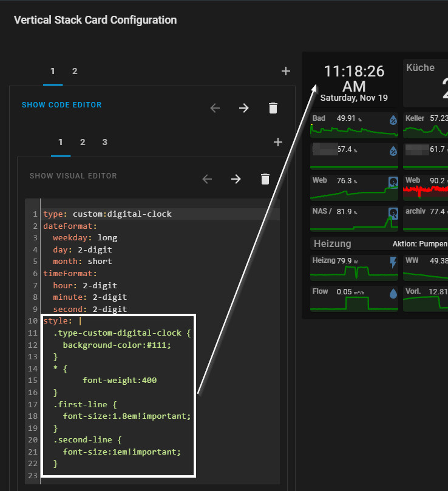This screenshot has height=491, width=448.
Task: Add a new card in top tab row
Action: [286, 72]
